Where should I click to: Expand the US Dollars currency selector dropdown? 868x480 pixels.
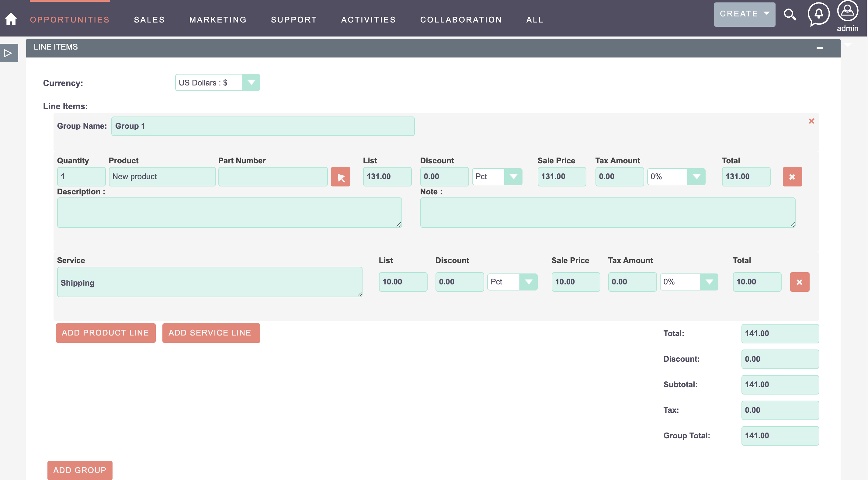251,83
